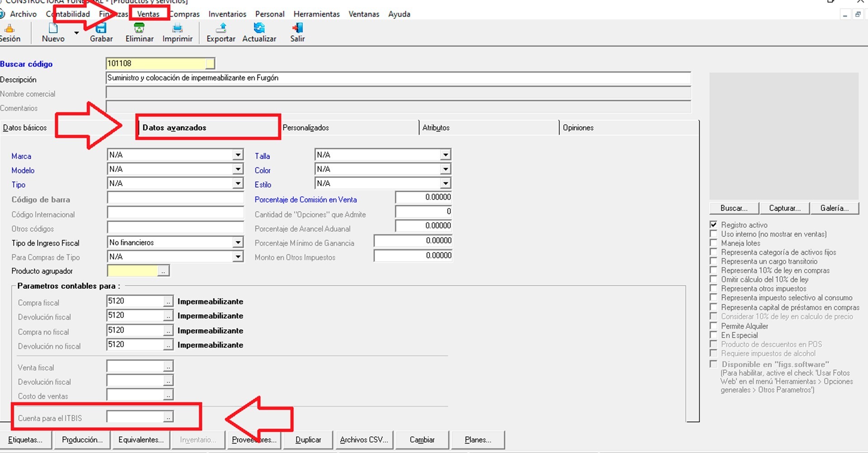Click the Nuevo toolbar icon
Viewport: 868px width, 453px height.
[x=53, y=28]
